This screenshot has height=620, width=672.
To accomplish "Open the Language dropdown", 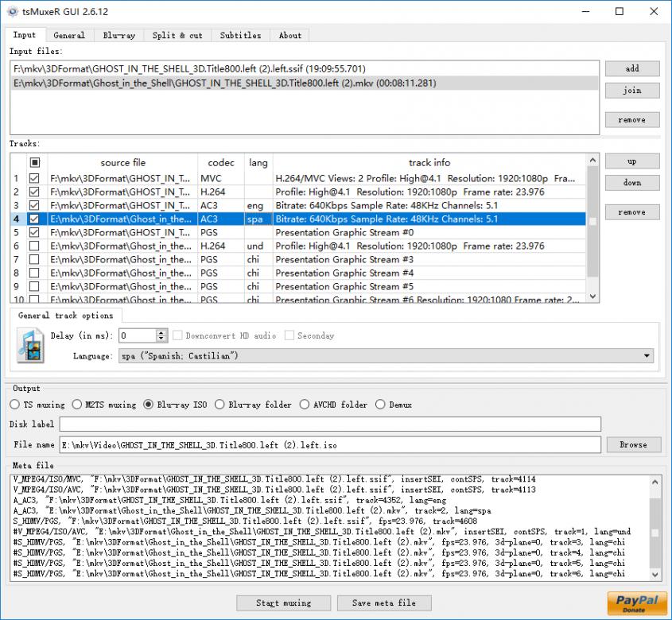I will pyautogui.click(x=386, y=355).
